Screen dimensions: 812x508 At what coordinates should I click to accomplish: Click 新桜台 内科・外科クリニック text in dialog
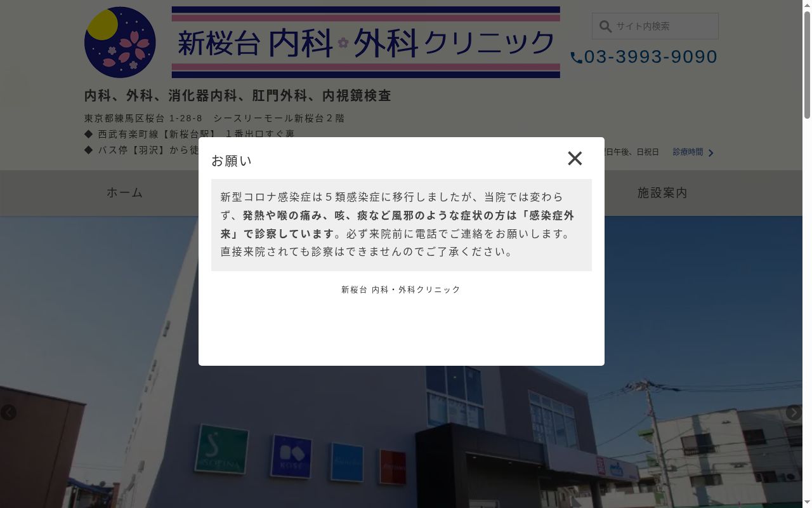click(401, 290)
